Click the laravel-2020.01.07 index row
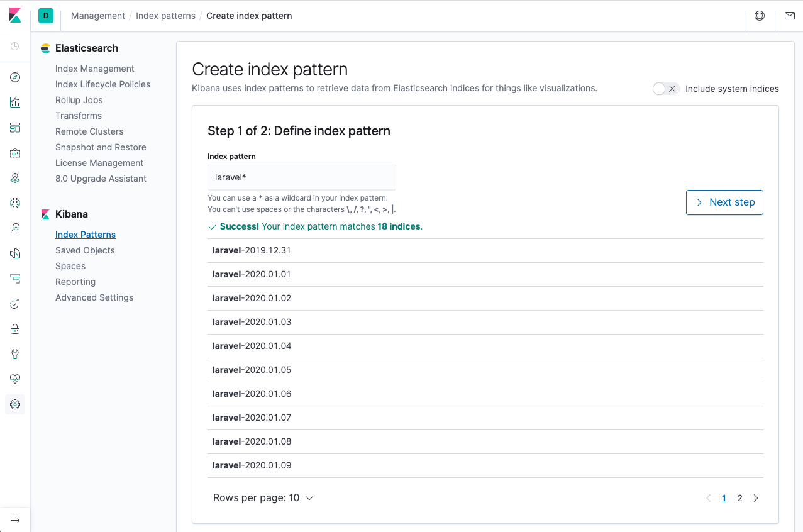 pos(485,418)
